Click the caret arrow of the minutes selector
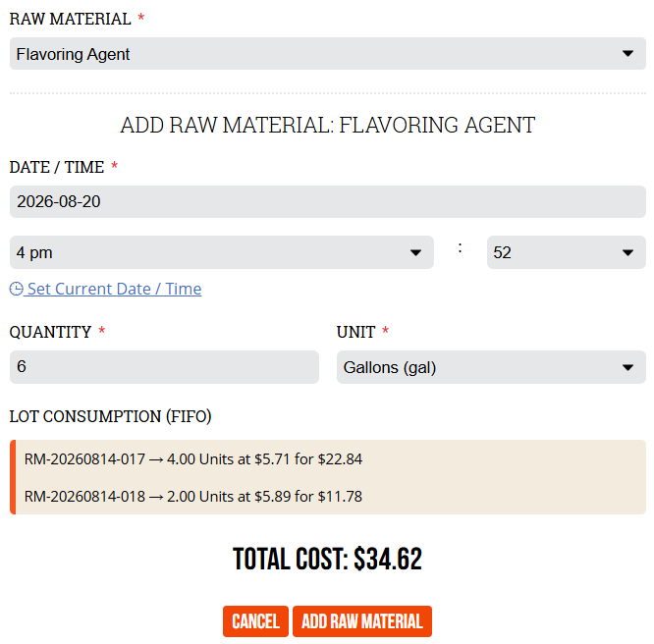Image resolution: width=654 pixels, height=644 pixels. pos(627,252)
